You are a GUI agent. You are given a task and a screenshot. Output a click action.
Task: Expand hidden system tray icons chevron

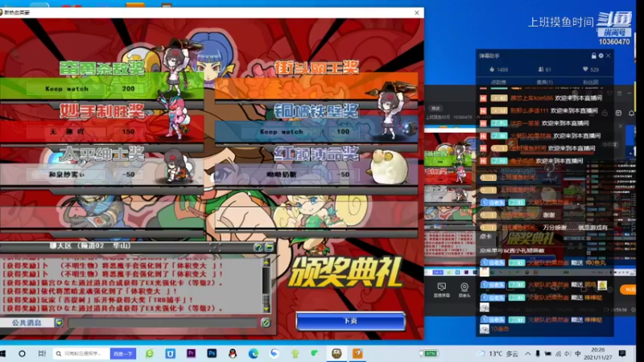coord(528,353)
